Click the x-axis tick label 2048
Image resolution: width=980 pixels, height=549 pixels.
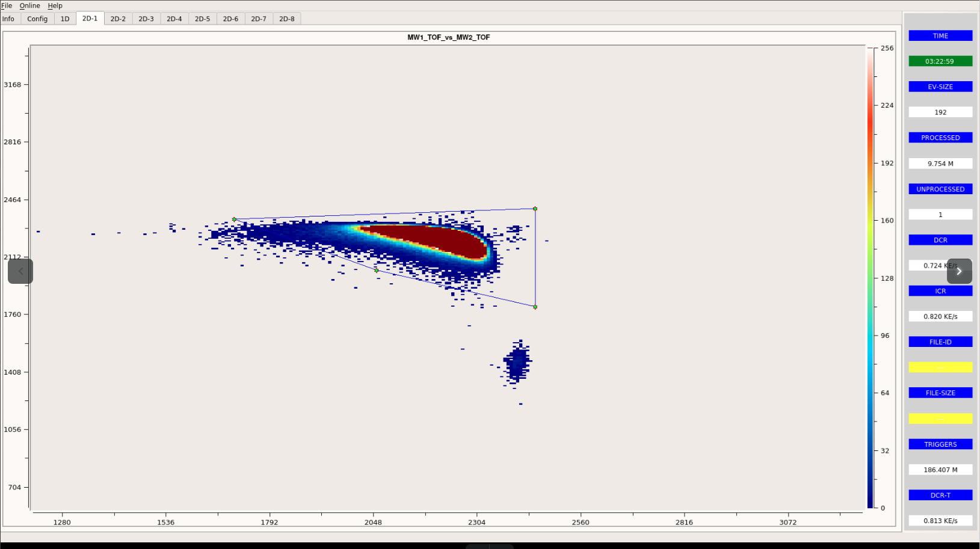click(x=373, y=523)
